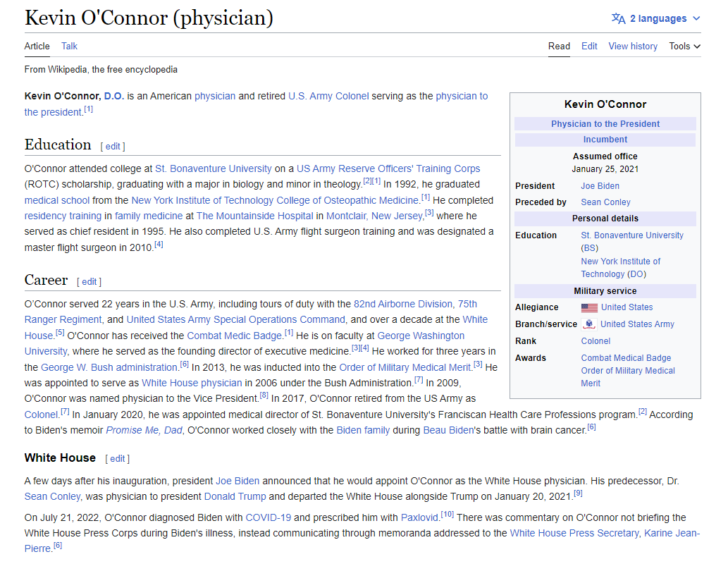The height and width of the screenshot is (571, 728).
Task: Follow the Combat Medic Badge link
Action: pos(235,336)
